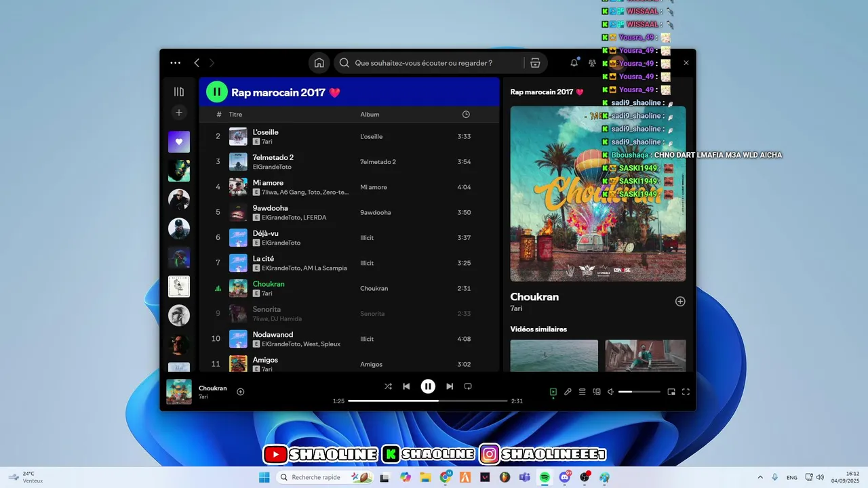Pause the Rap marocain 2017 playlist
This screenshot has width=868, height=488.
point(216,92)
